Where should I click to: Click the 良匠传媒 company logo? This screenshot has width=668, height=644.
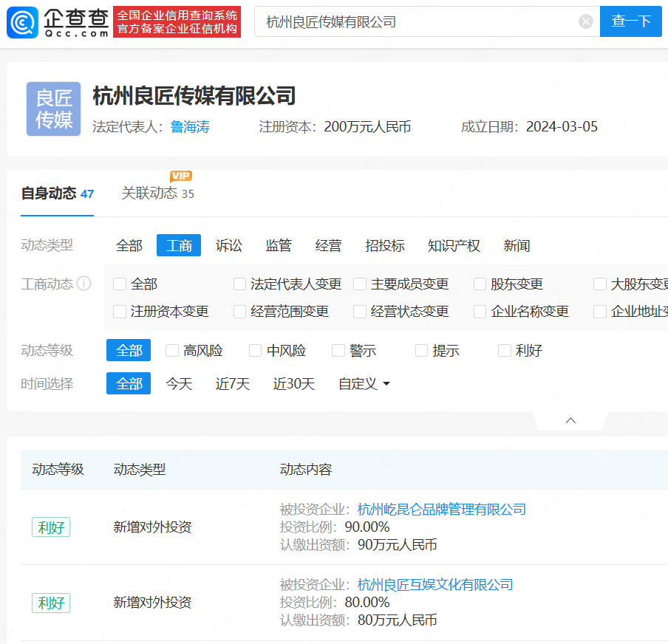tap(53, 109)
